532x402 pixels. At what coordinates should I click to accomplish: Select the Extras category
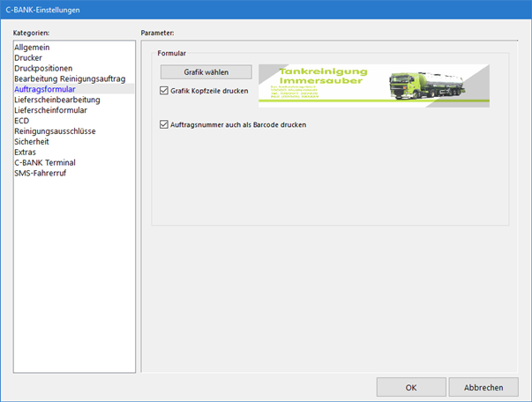26,153
